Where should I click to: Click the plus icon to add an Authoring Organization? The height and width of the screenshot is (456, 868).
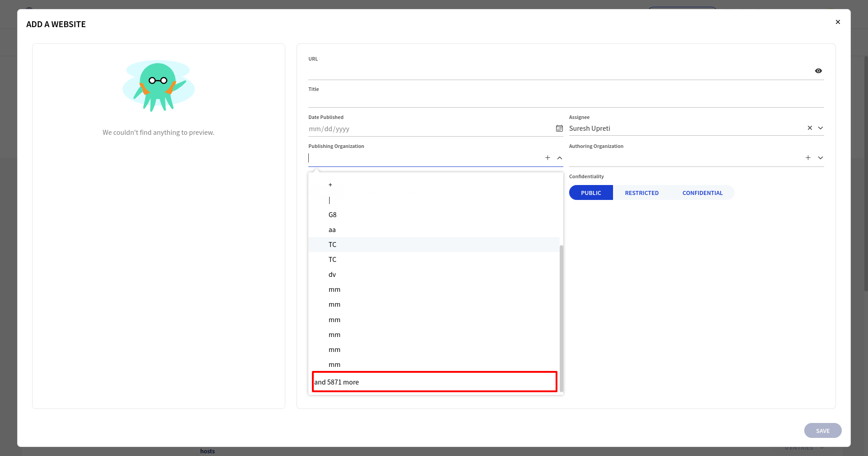[x=808, y=158]
